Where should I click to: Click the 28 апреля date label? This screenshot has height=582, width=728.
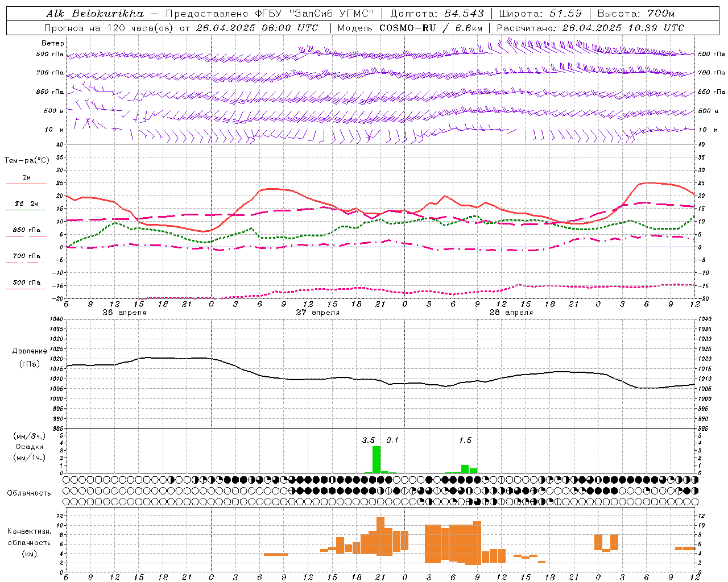point(511,313)
